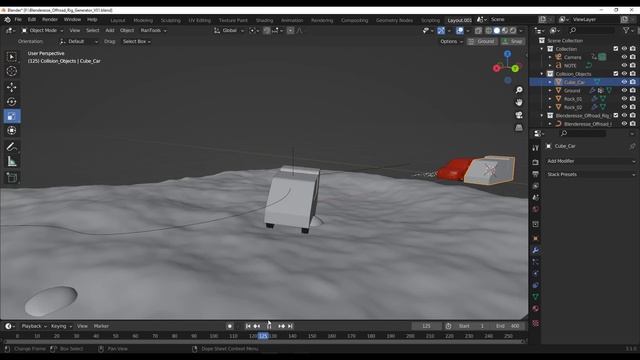Screen dimensions: 640x360
Task: Open the Object Data properties triangle tab
Action: (536, 297)
